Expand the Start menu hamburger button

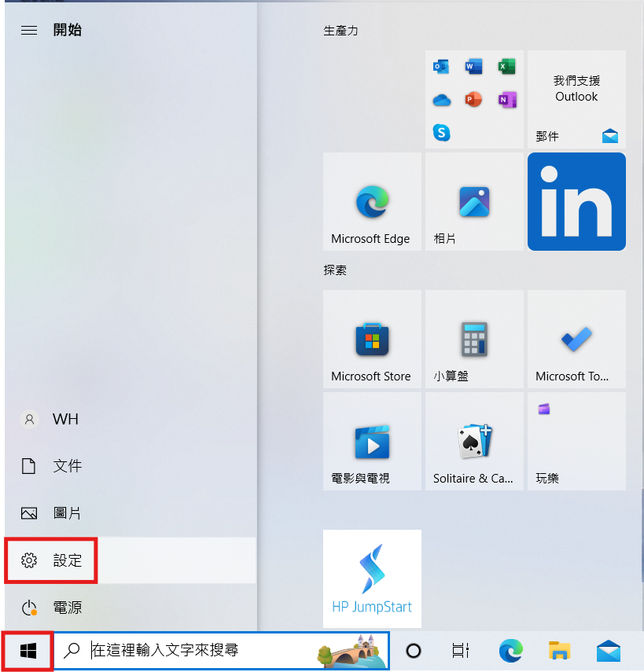tap(29, 31)
